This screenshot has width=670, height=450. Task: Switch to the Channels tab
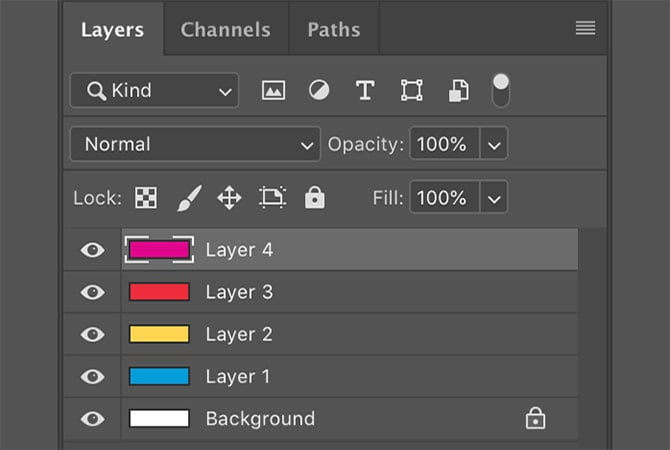[227, 30]
